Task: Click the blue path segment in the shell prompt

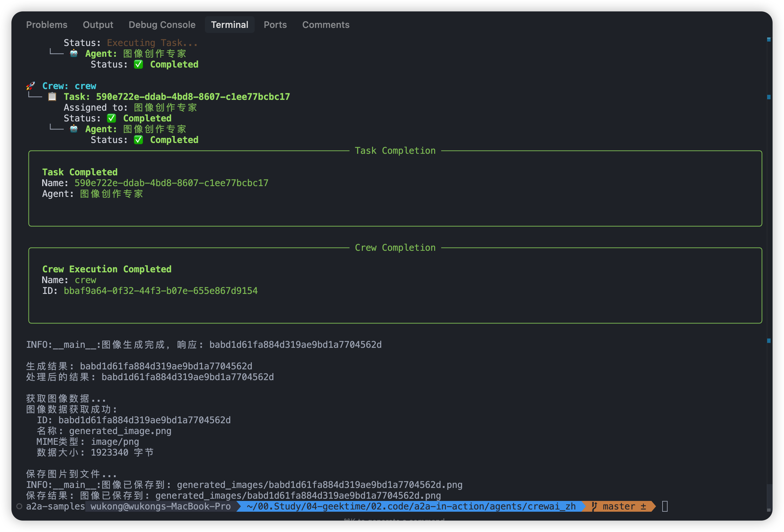Action: pyautogui.click(x=411, y=506)
